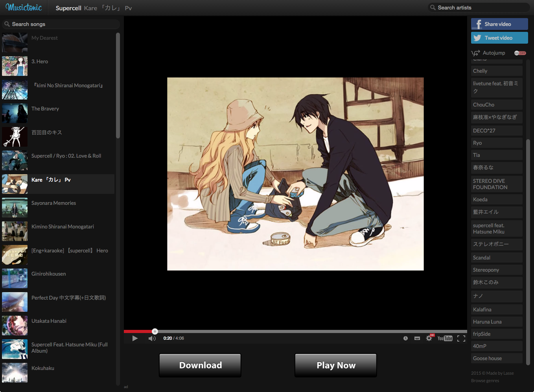Open artist Tia

(497, 155)
